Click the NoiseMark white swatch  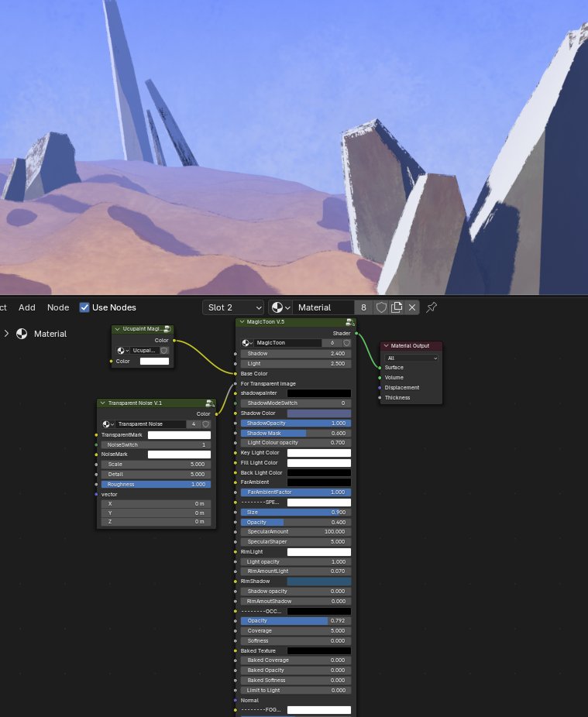pyautogui.click(x=180, y=455)
